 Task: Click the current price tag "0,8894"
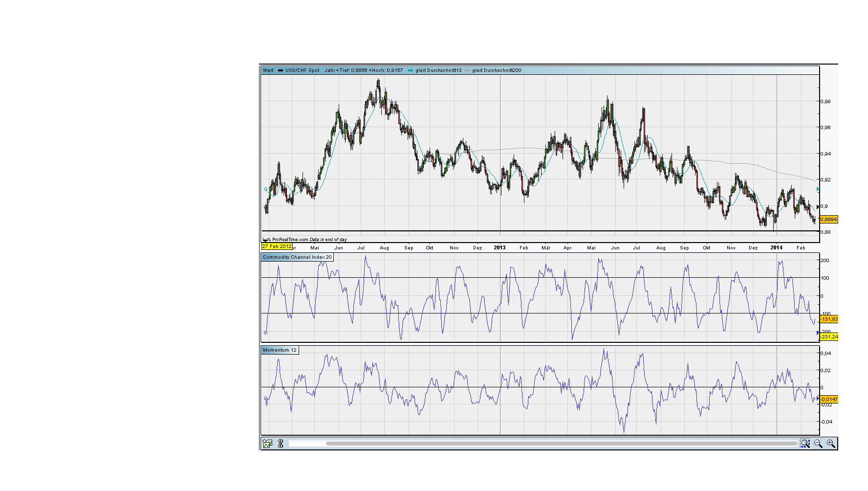[x=829, y=220]
